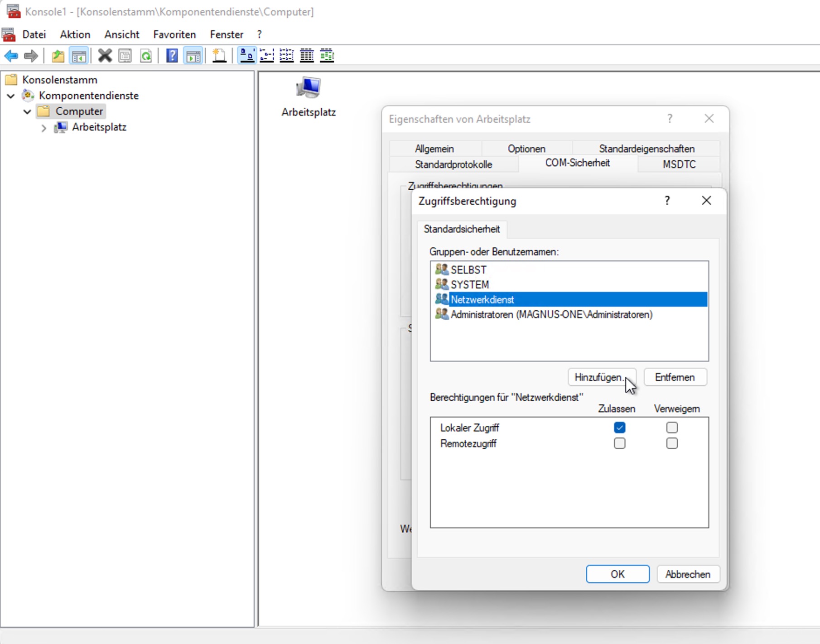Collapse the Komponentendienste tree node
This screenshot has height=644, width=820.
11,96
